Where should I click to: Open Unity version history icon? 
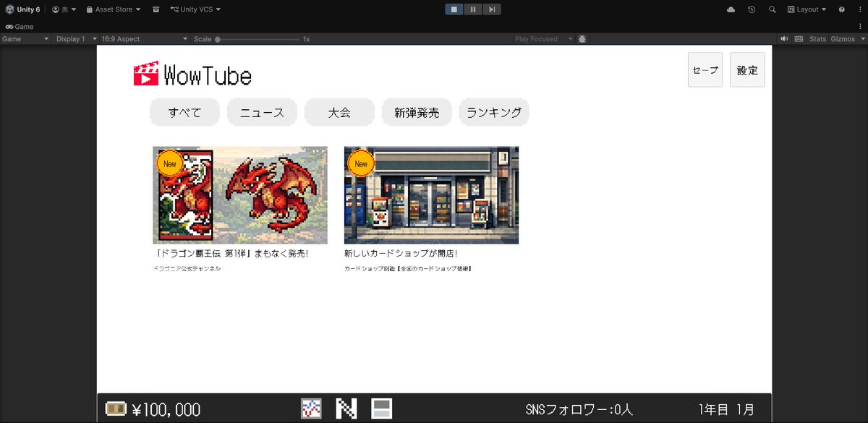[751, 9]
